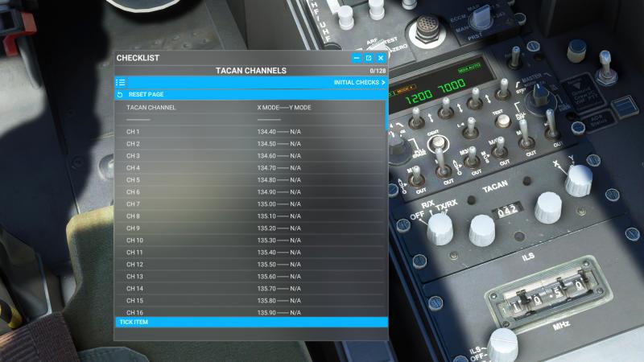Screen dimensions: 644x362
Task: Push the TEST round button on IFF panel
Action: click(x=502, y=121)
